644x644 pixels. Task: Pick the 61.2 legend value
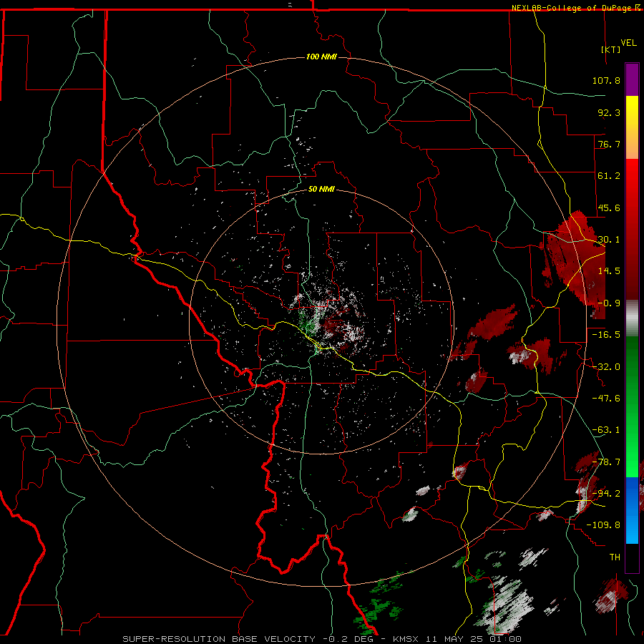609,176
